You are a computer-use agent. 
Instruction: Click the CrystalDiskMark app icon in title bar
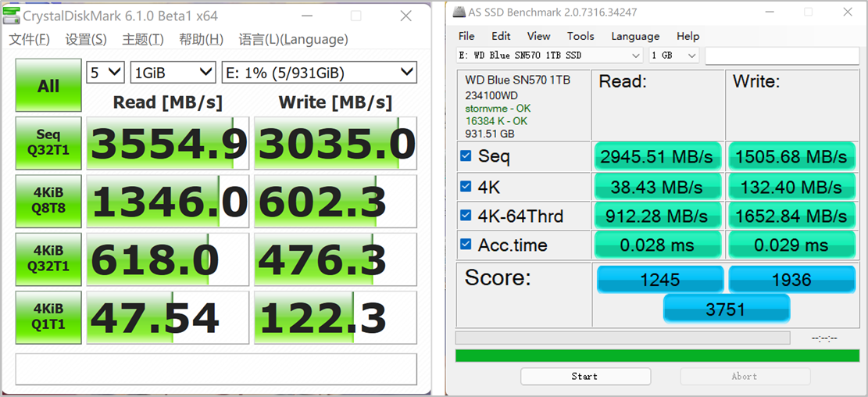[x=11, y=16]
